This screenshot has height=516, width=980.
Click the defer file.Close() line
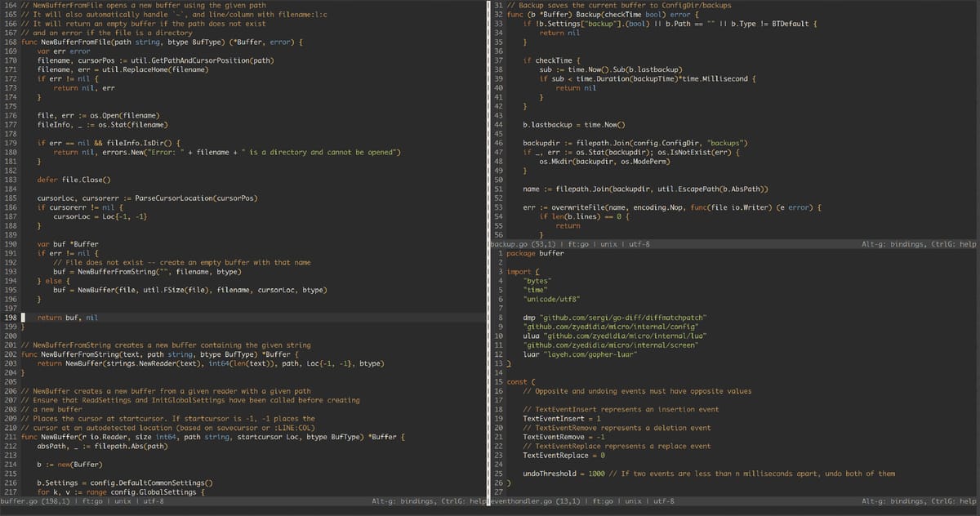coord(73,179)
